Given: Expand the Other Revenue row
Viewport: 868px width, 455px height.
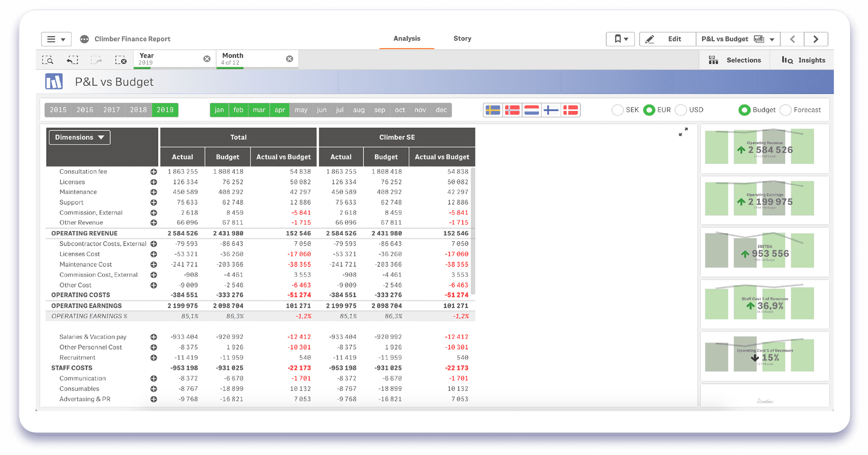Looking at the screenshot, I should [x=154, y=223].
